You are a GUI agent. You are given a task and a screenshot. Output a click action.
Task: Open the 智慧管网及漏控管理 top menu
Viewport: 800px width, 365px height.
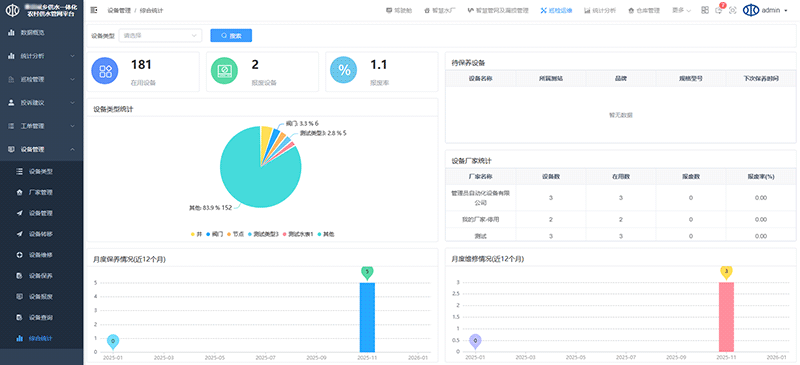coord(498,10)
